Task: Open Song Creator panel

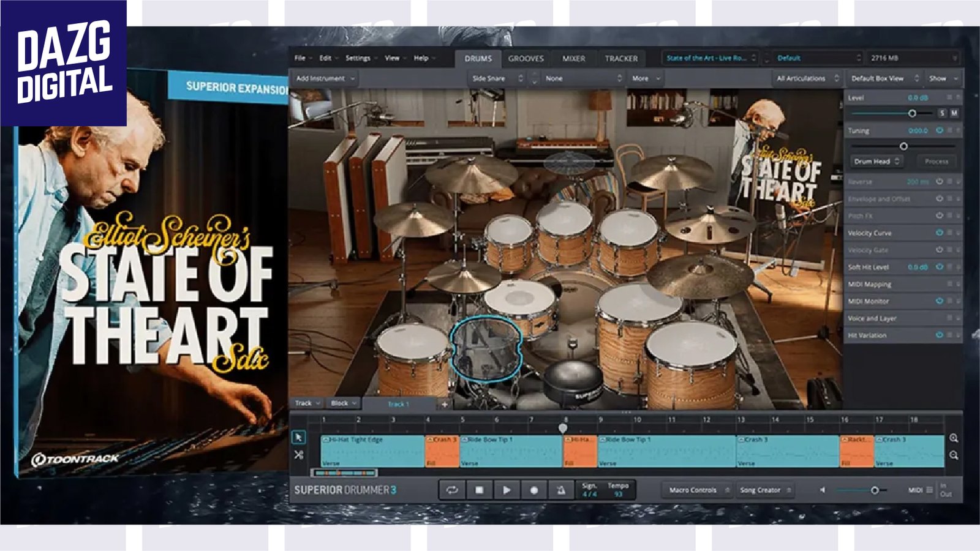Action: point(764,490)
